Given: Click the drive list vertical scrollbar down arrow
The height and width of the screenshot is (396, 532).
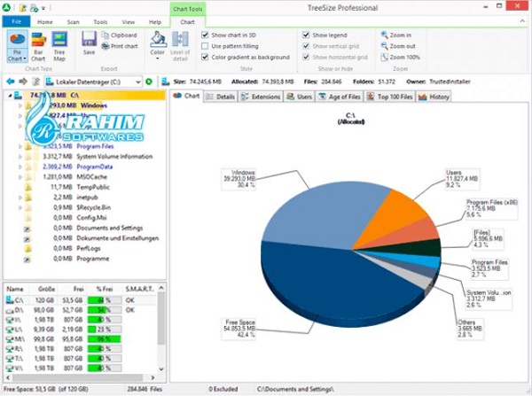Looking at the screenshot, I should (x=161, y=369).
